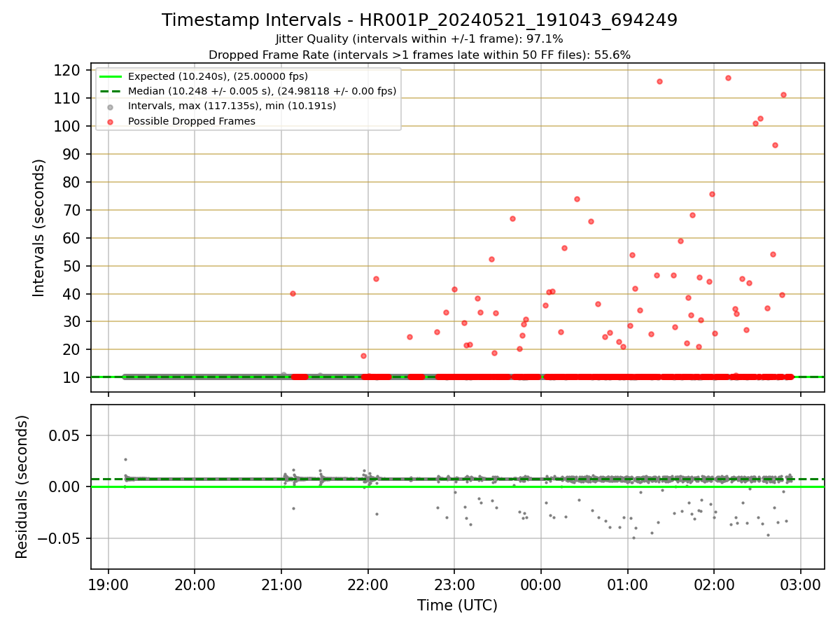Image resolution: width=840 pixels, height=630 pixels.
Task: Click the red dot marker in the legend
Action: tap(111, 121)
